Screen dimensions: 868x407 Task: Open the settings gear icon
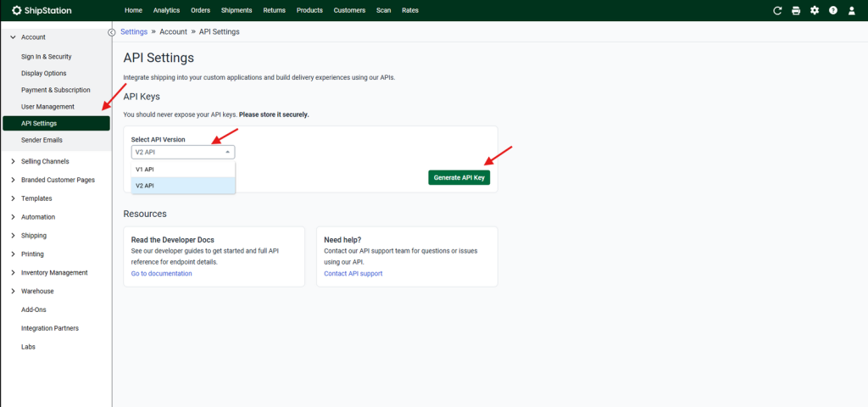point(815,10)
